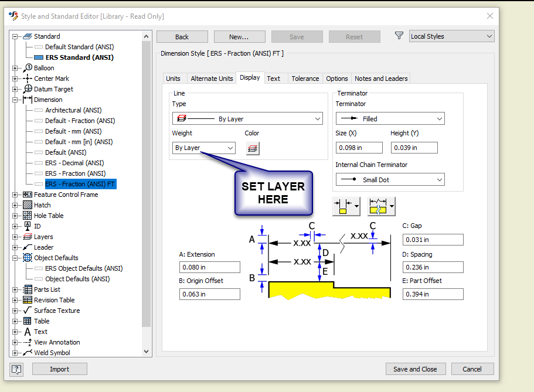Click the Balloon icon in the style tree
This screenshot has height=392, width=534.
click(28, 68)
